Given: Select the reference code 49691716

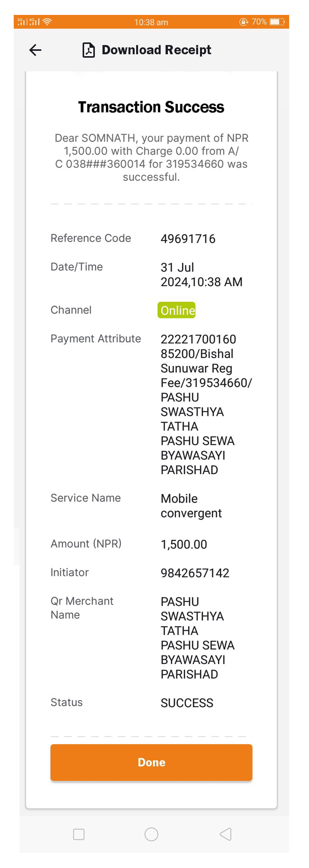Looking at the screenshot, I should [188, 239].
